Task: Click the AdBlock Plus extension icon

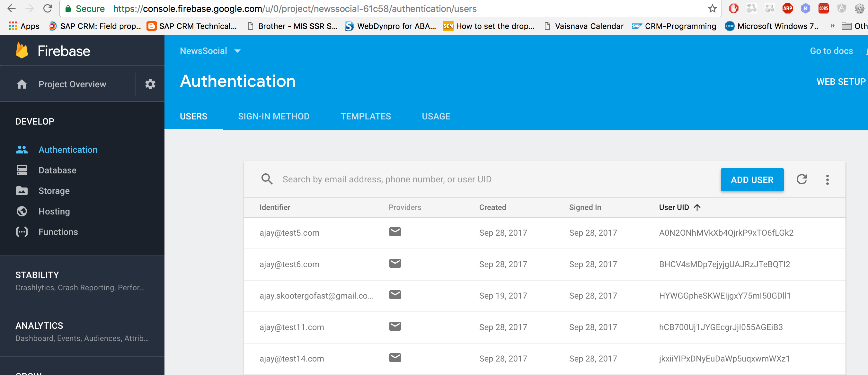Action: tap(787, 8)
